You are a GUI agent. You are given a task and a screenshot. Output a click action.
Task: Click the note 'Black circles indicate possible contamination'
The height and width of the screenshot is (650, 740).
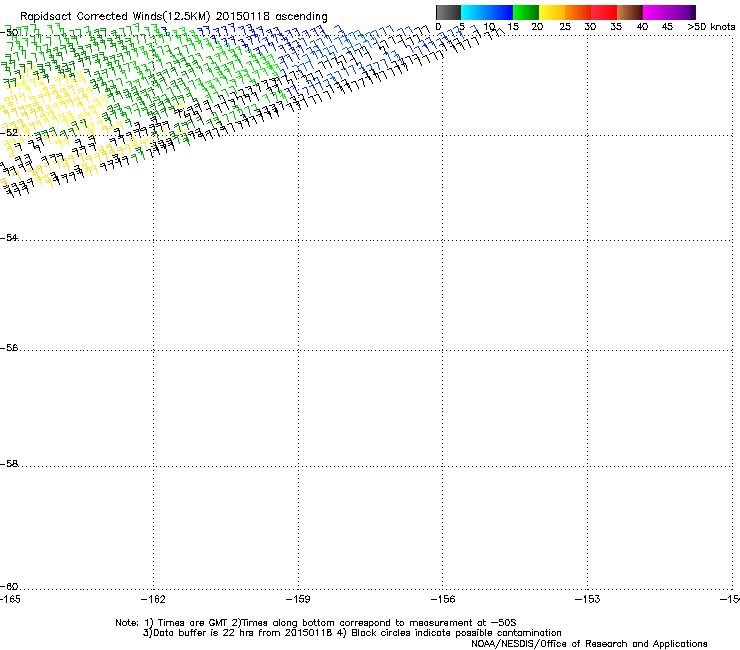point(456,633)
